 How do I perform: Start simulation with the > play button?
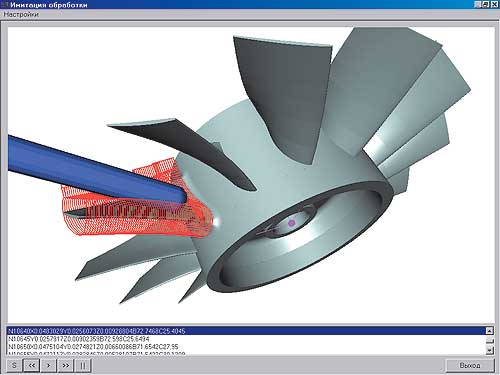pyautogui.click(x=49, y=365)
